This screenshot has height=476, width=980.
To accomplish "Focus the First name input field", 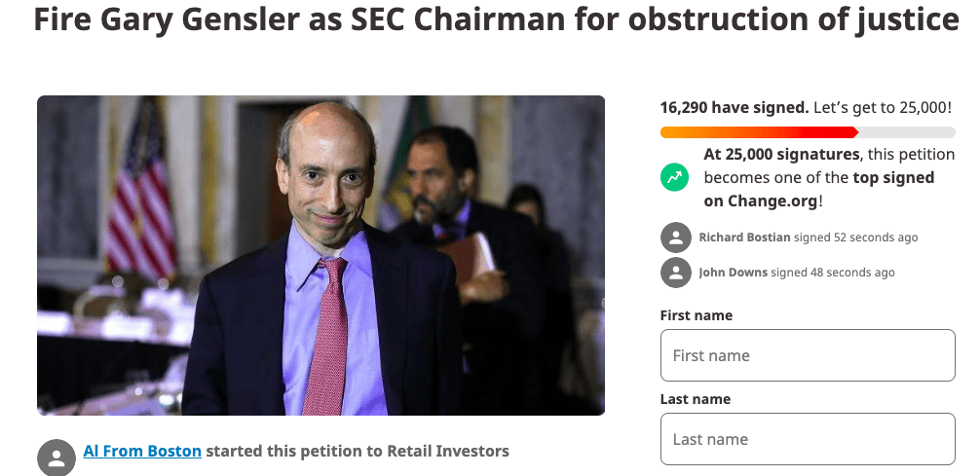I will (x=808, y=355).
